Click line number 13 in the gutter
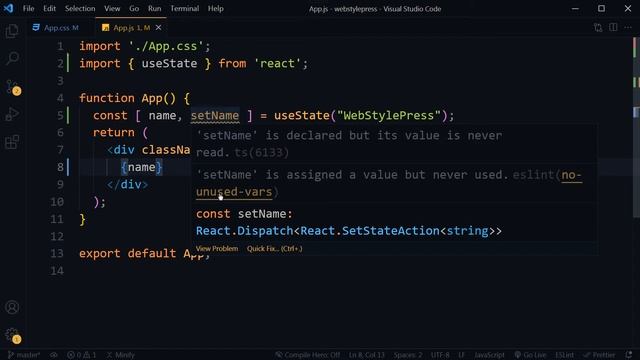The height and width of the screenshot is (360, 640). (57, 253)
